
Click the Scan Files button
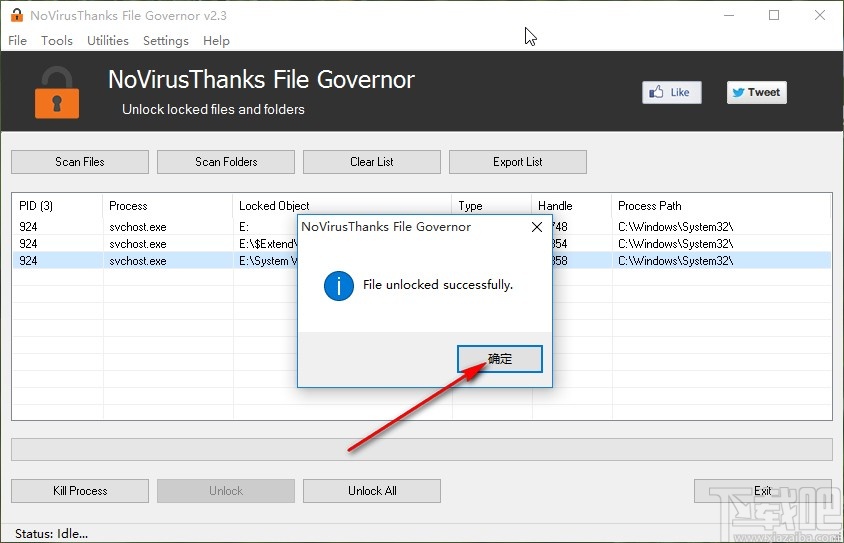point(80,162)
